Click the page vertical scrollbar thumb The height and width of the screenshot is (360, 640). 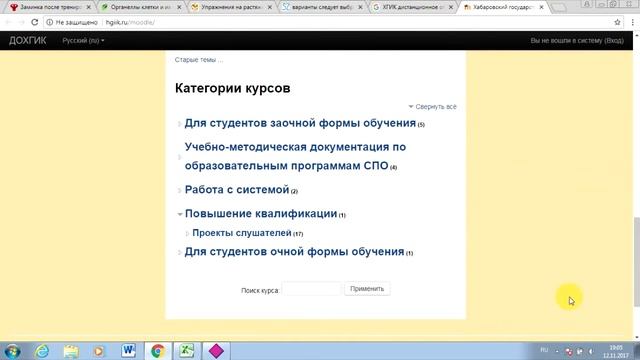636,261
